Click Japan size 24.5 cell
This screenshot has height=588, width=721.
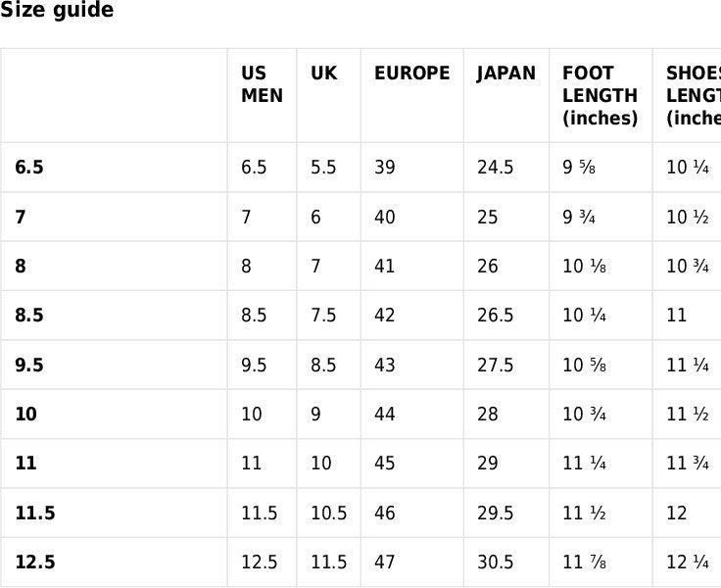coord(495,168)
